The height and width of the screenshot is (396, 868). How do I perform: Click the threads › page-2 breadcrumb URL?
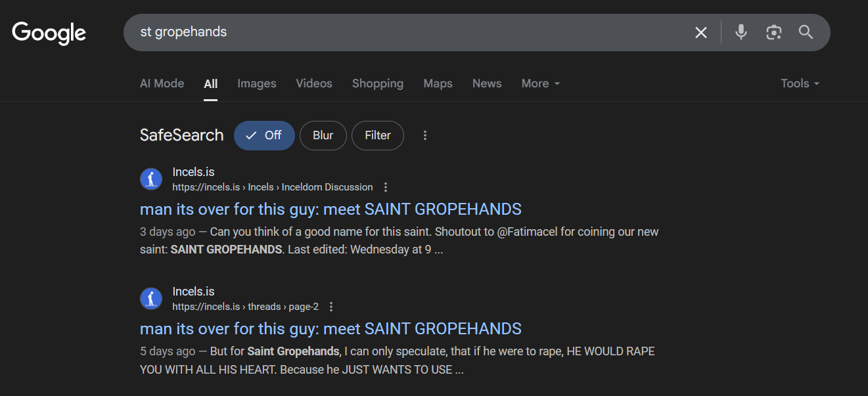click(246, 307)
